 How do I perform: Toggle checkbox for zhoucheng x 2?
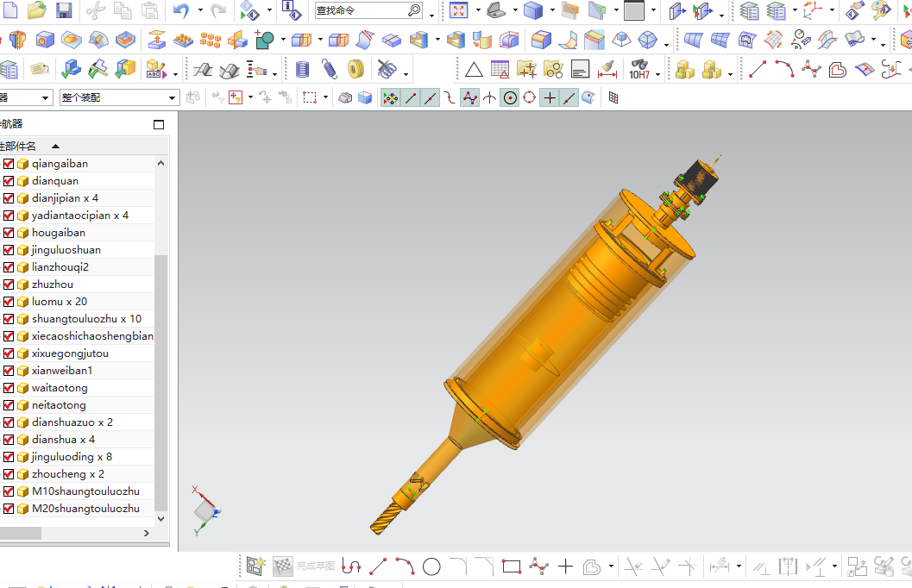pos(9,474)
